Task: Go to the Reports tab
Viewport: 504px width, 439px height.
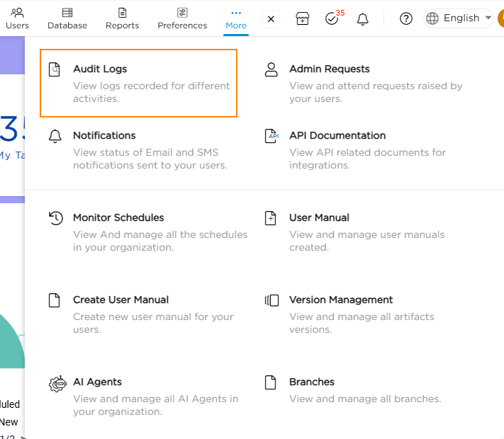Action: (122, 18)
